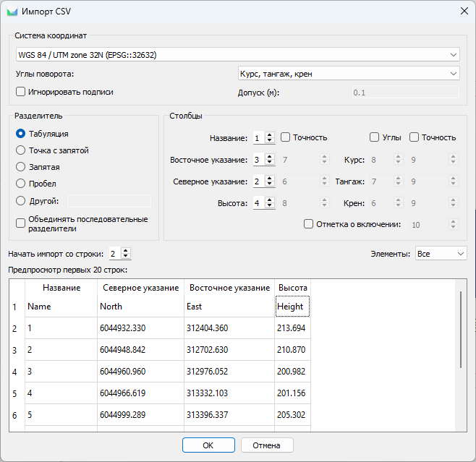Select cell 210.870 in preview

click(x=293, y=350)
